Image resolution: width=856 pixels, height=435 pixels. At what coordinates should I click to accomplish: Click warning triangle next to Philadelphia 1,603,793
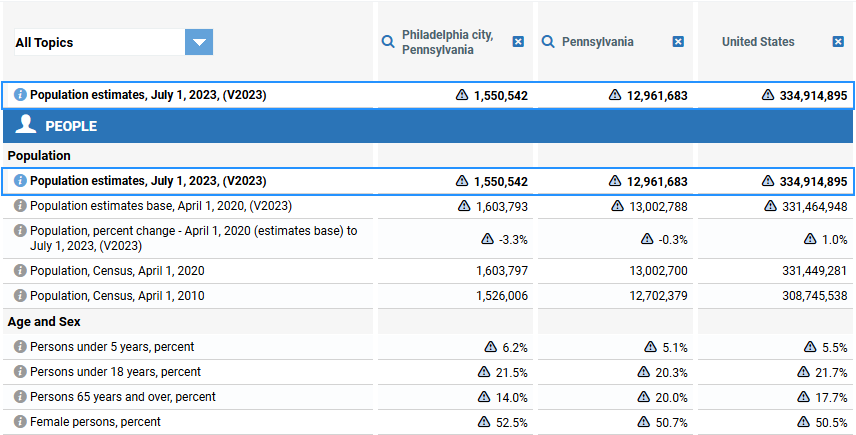pos(464,206)
